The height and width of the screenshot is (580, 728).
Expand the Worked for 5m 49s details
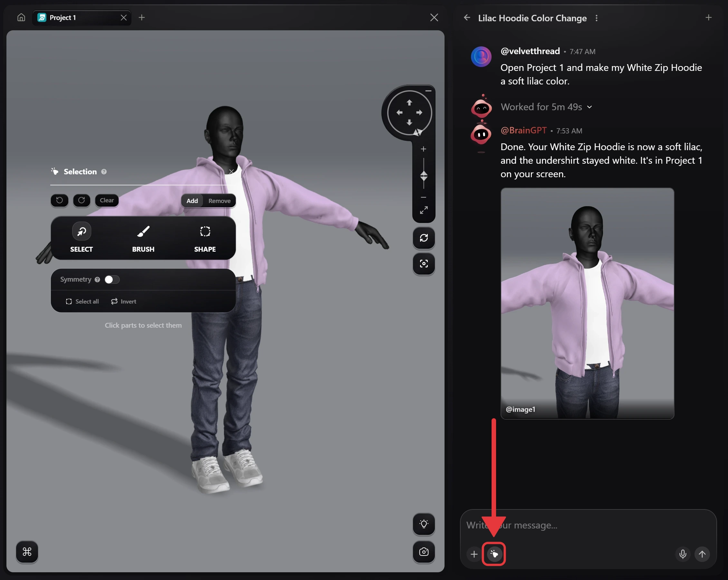click(x=546, y=107)
